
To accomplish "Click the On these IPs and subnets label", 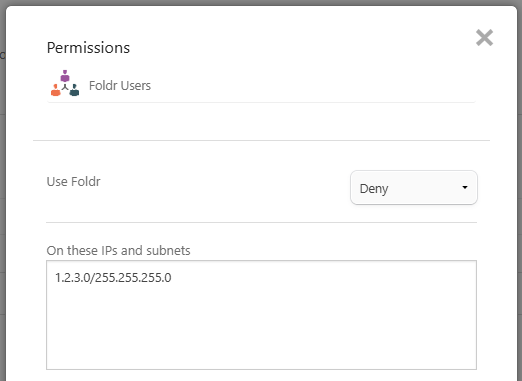I will [118, 251].
